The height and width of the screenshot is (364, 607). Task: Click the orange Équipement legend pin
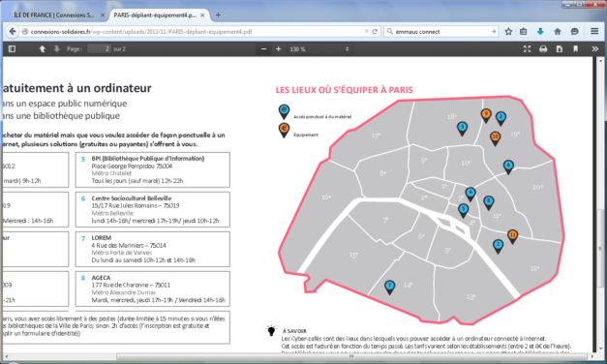tap(284, 130)
